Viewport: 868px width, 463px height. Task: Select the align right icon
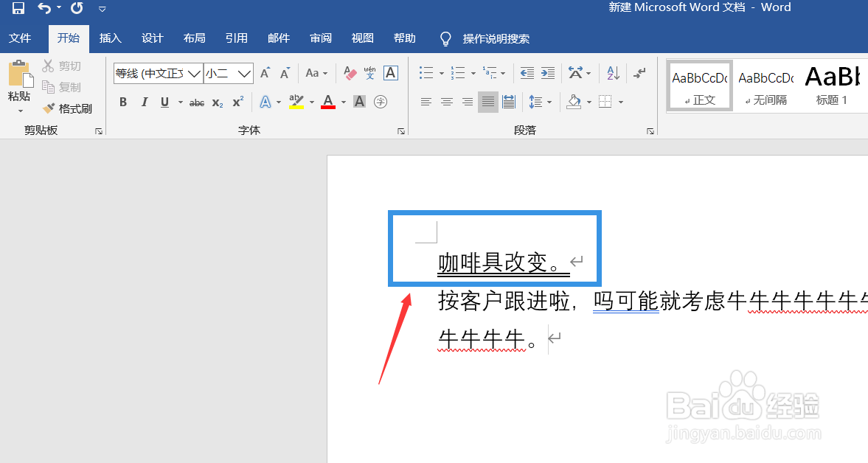(x=467, y=102)
